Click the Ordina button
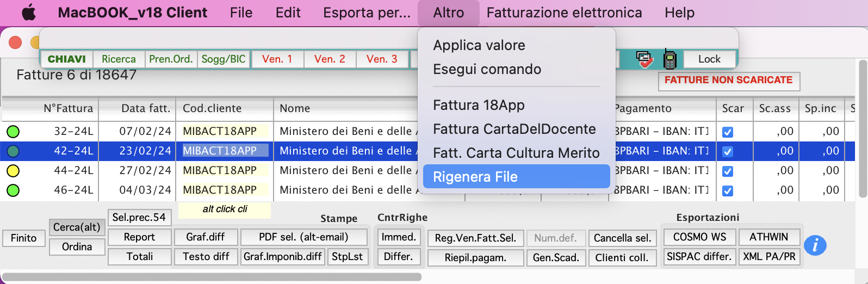This screenshot has height=284, width=868. click(77, 246)
